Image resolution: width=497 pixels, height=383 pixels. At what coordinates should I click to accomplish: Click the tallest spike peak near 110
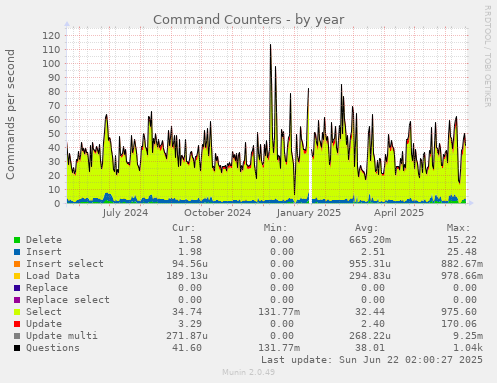click(x=270, y=45)
